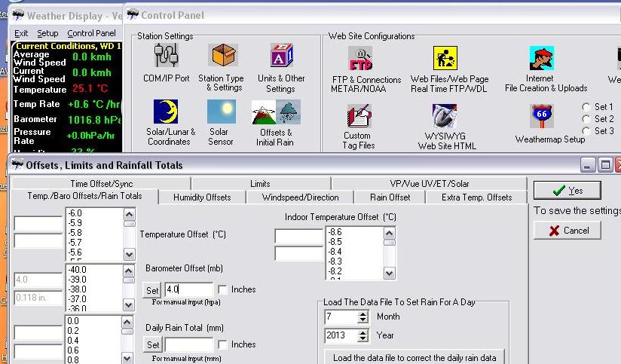This screenshot has height=364, width=621.
Task: Open COM/IP Port settings icon
Action: pyautogui.click(x=166, y=57)
